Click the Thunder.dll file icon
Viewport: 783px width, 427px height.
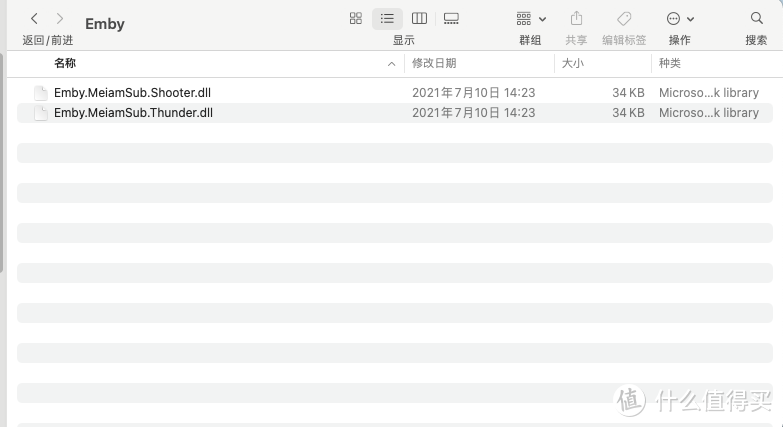point(40,113)
